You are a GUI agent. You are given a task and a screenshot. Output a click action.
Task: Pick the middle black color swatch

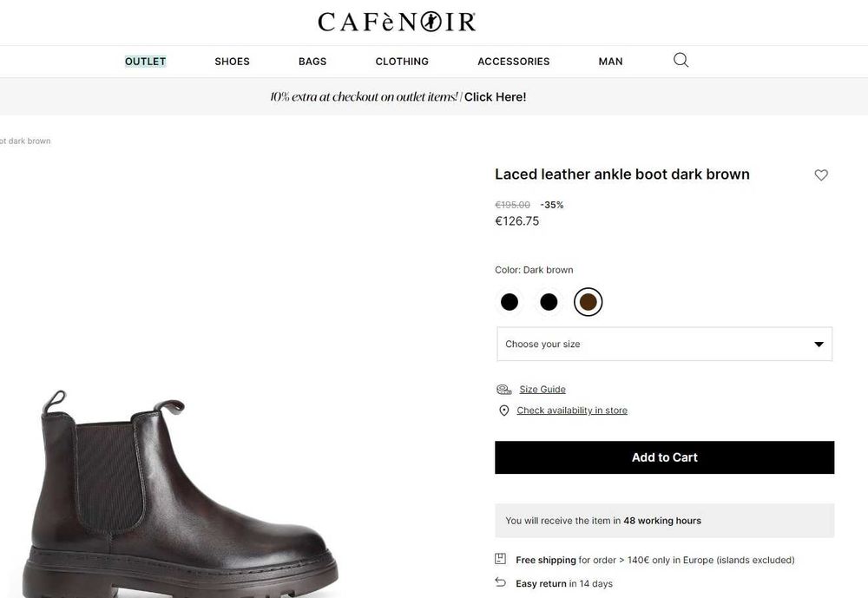pos(549,302)
